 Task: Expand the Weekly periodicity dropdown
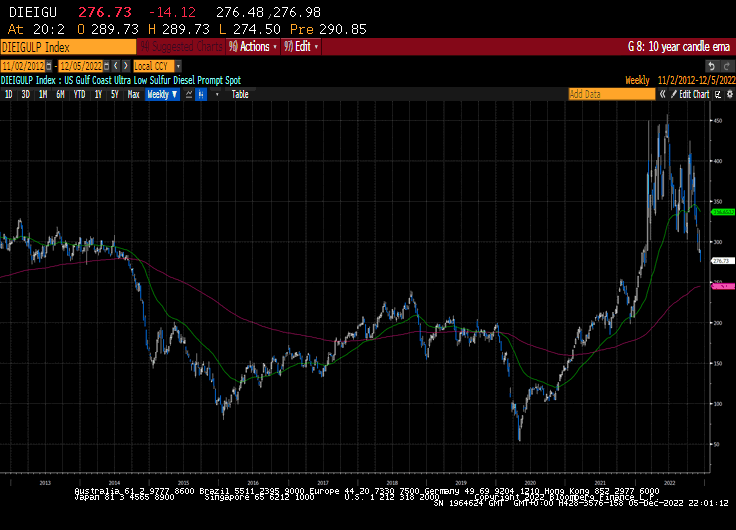pos(162,94)
